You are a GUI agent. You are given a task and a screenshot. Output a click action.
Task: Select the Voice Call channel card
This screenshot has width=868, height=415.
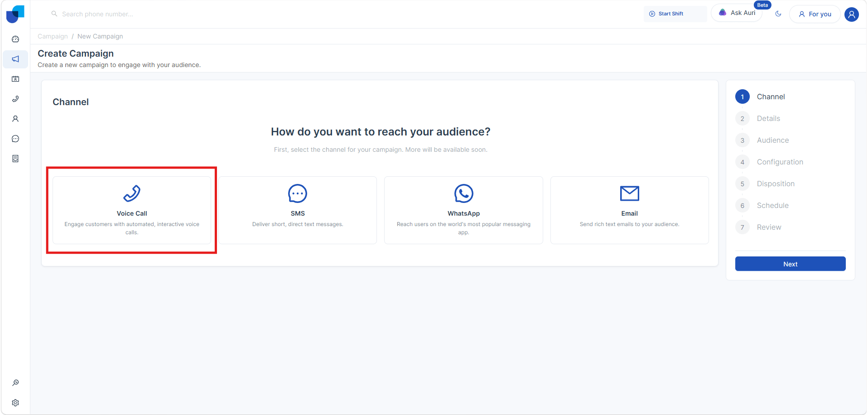[x=132, y=210]
